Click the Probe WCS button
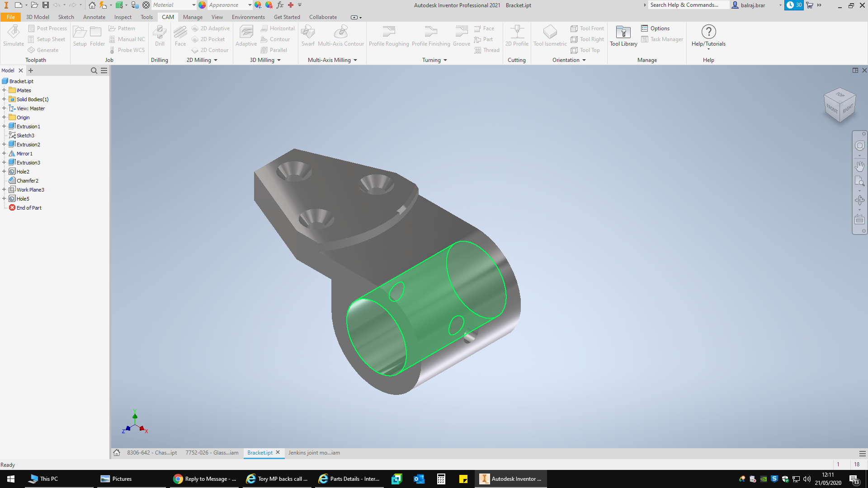The width and height of the screenshot is (868, 488). [x=127, y=50]
